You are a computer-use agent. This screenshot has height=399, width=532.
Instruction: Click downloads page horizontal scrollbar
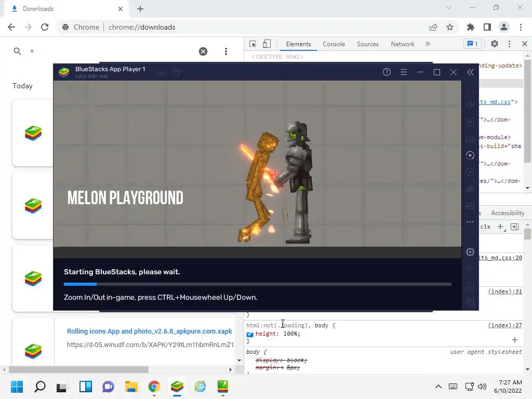[78, 369]
